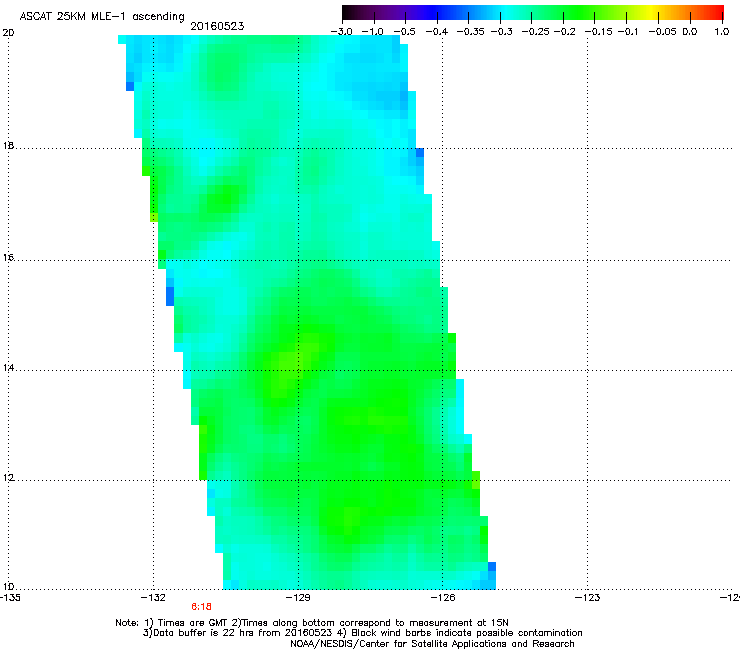The width and height of the screenshot is (740, 650).
Task: Click the yellow part of the color scale
Action: click(x=654, y=12)
